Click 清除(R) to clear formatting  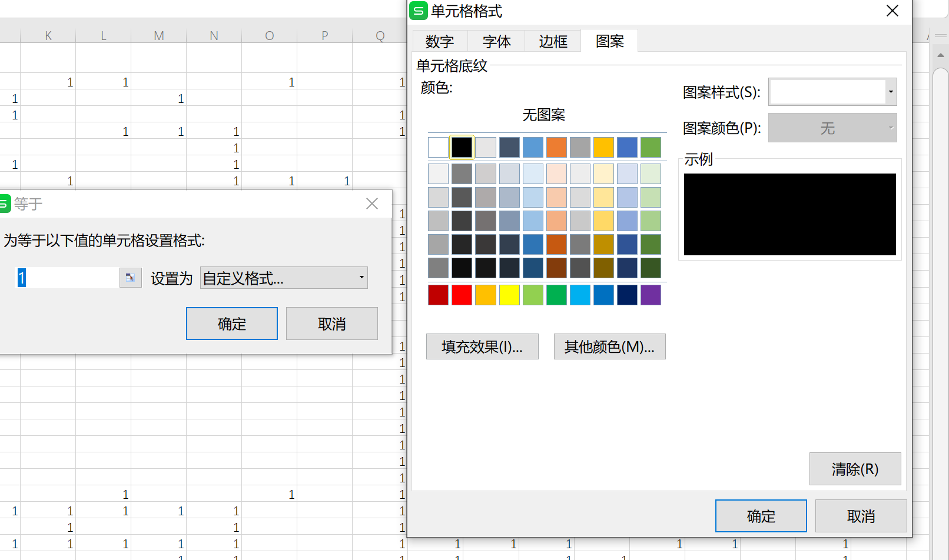coord(855,469)
